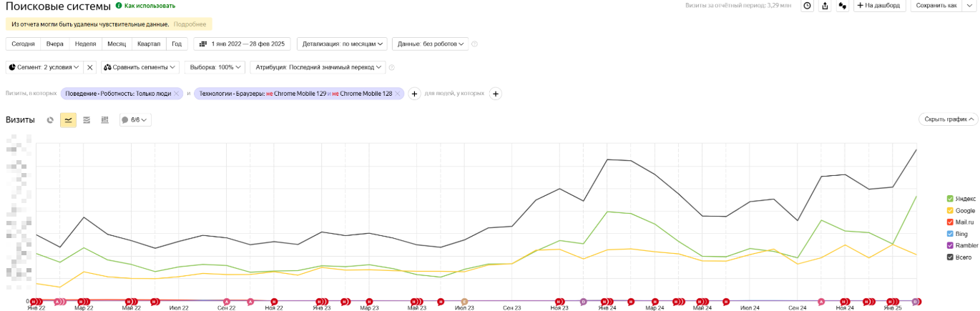Switch to pie chart view

50,120
